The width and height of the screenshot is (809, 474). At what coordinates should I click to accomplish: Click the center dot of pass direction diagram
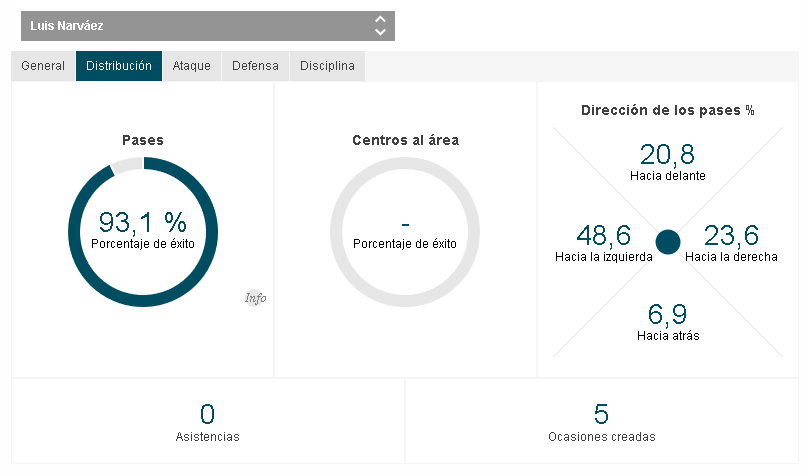click(668, 242)
